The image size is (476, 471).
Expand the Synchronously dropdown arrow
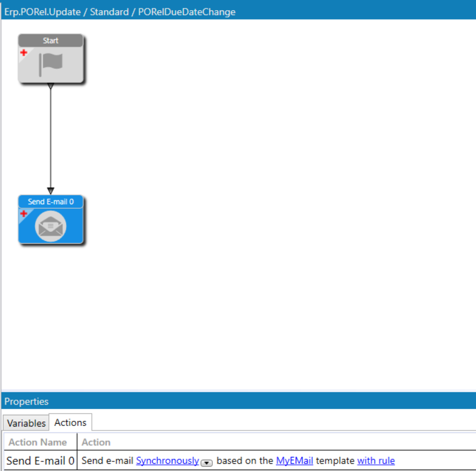(x=206, y=463)
